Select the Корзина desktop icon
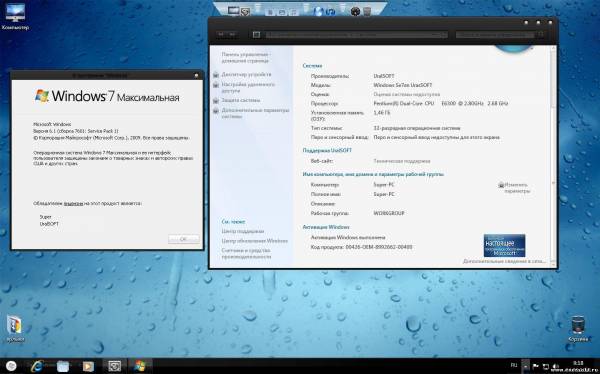The width and height of the screenshot is (600, 374). click(x=578, y=329)
